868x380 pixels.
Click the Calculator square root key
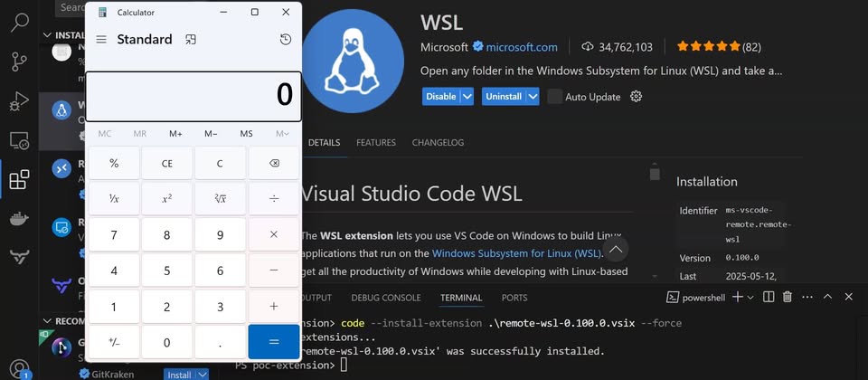coord(220,199)
